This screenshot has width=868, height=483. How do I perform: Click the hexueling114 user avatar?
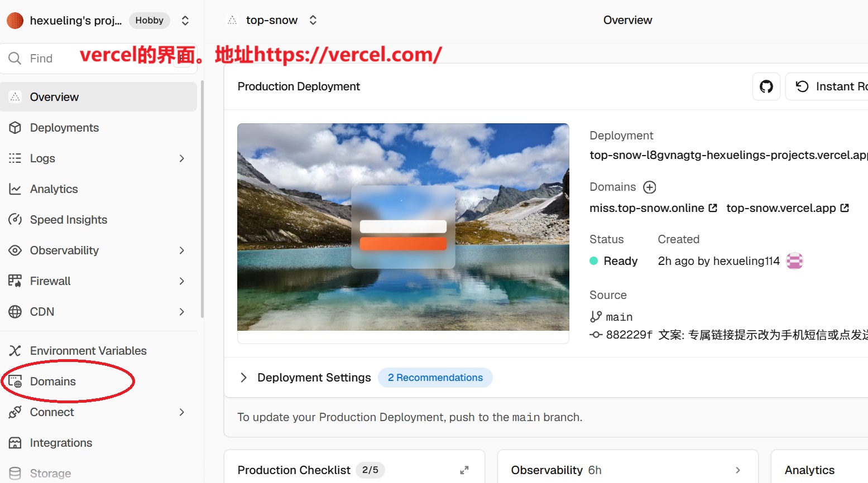point(794,261)
